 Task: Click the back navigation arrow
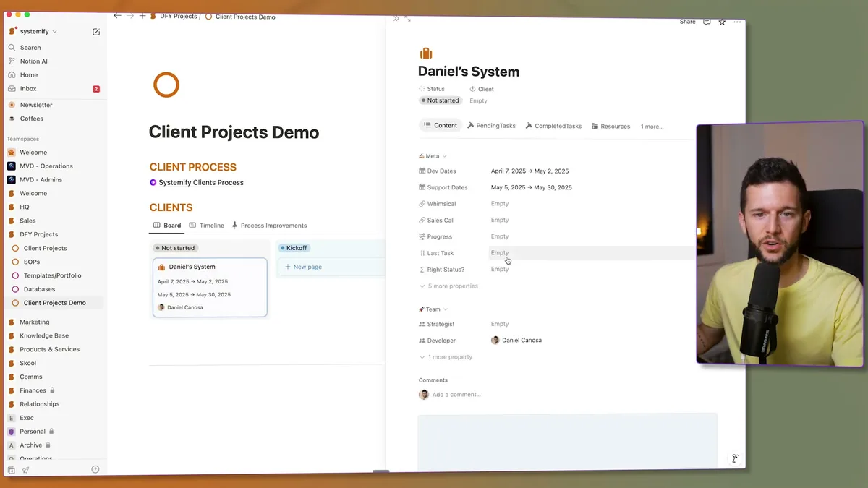tap(117, 14)
